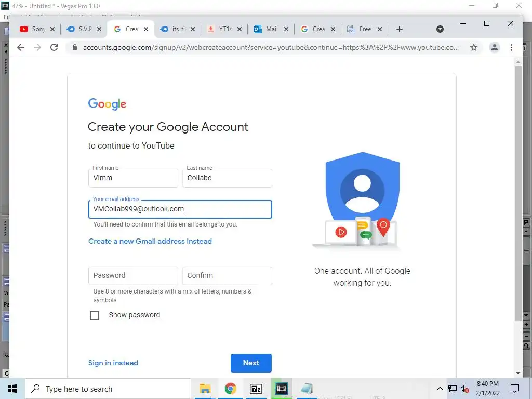
Task: Close the Sony YouTube tab
Action: (52, 29)
